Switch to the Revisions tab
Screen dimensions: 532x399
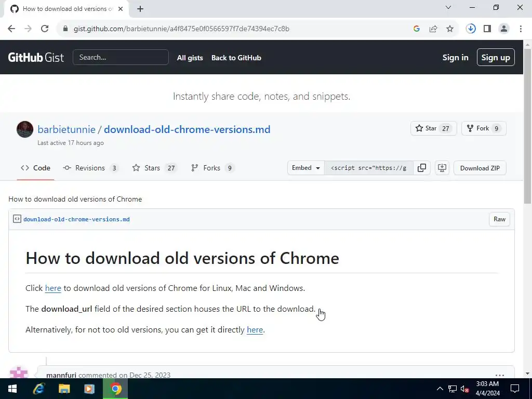tap(90, 168)
